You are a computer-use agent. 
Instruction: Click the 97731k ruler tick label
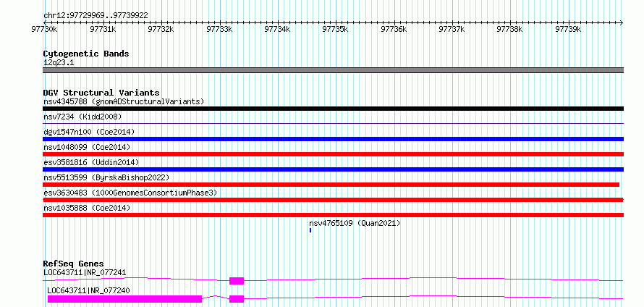(102, 30)
